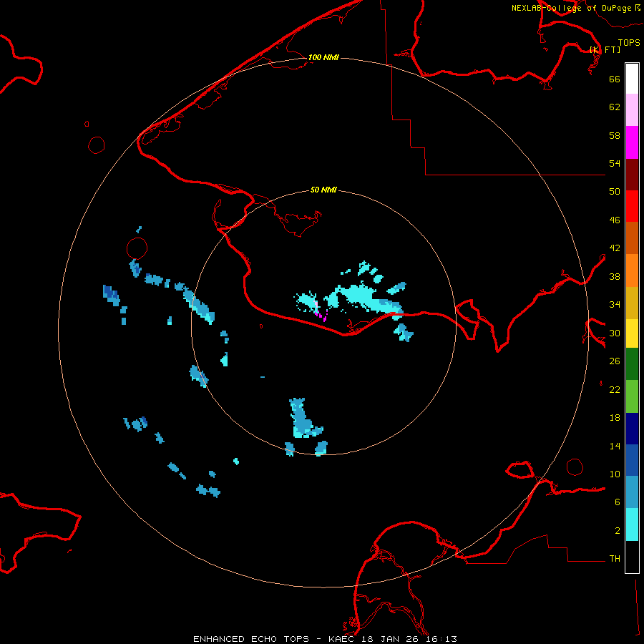Click the legend value 38
Screen dimensions: 644x644
[615, 276]
